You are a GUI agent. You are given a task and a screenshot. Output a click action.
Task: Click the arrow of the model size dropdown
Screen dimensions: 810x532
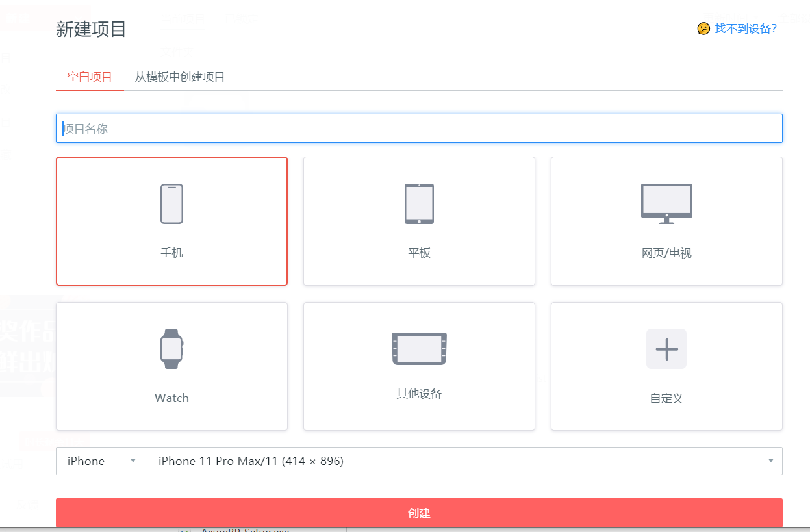coord(771,461)
